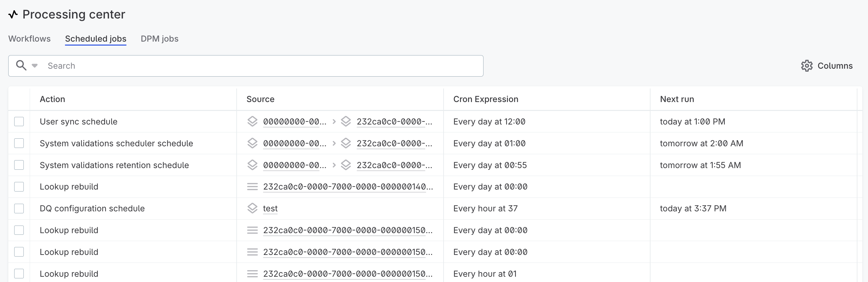Click the Processing center pulse icon

13,15
